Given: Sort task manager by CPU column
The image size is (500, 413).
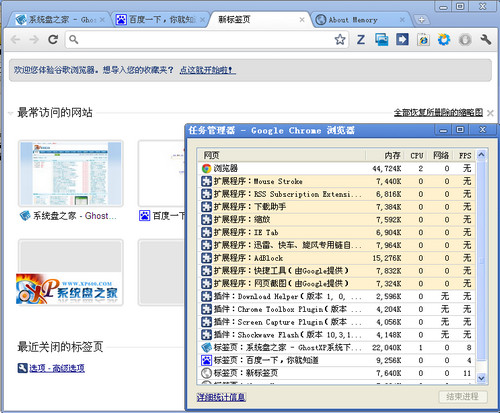Looking at the screenshot, I should pyautogui.click(x=416, y=155).
